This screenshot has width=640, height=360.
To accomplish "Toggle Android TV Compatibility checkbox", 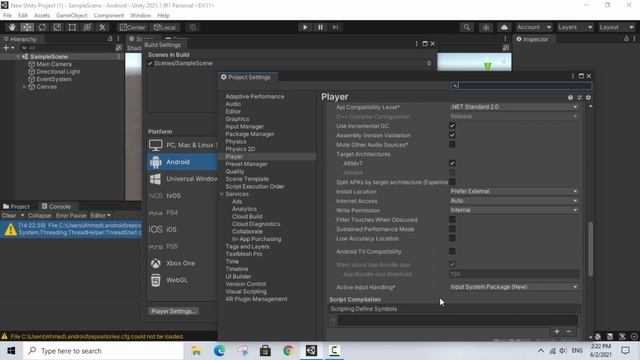I will pyautogui.click(x=452, y=251).
